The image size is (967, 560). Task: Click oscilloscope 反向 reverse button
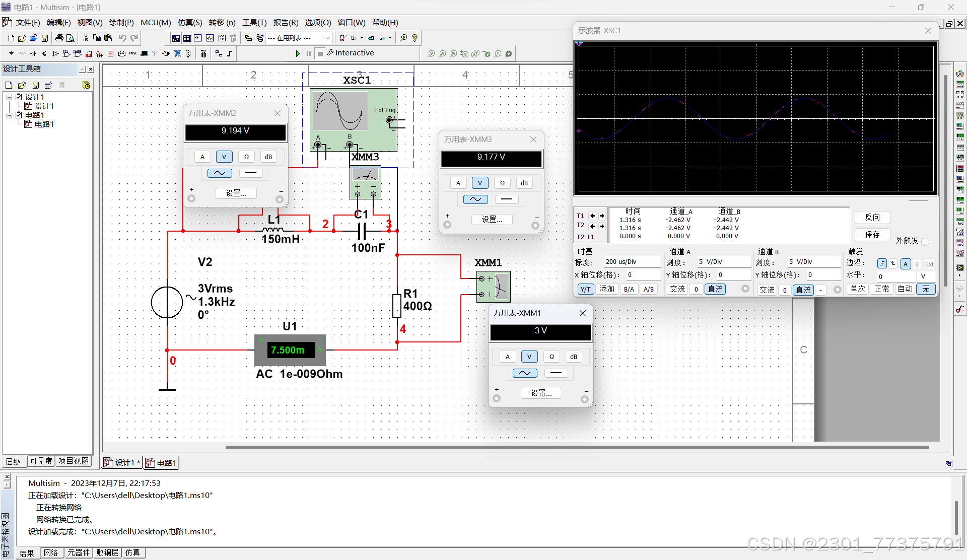click(x=872, y=217)
